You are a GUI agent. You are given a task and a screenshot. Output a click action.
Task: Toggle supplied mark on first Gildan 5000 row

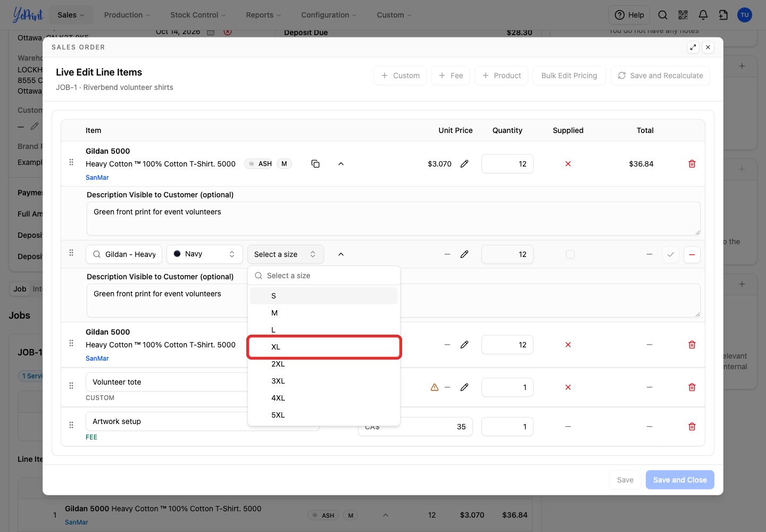coord(568,164)
